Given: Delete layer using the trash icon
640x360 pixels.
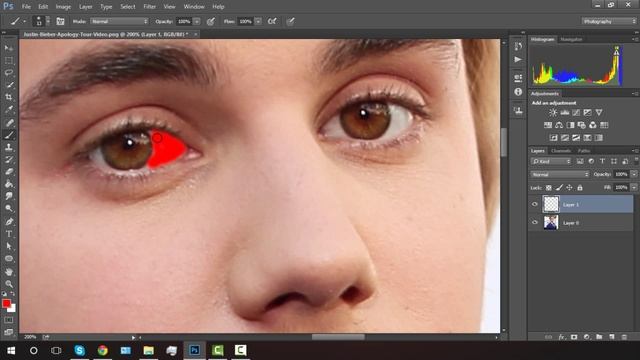Looking at the screenshot, I should click(624, 337).
